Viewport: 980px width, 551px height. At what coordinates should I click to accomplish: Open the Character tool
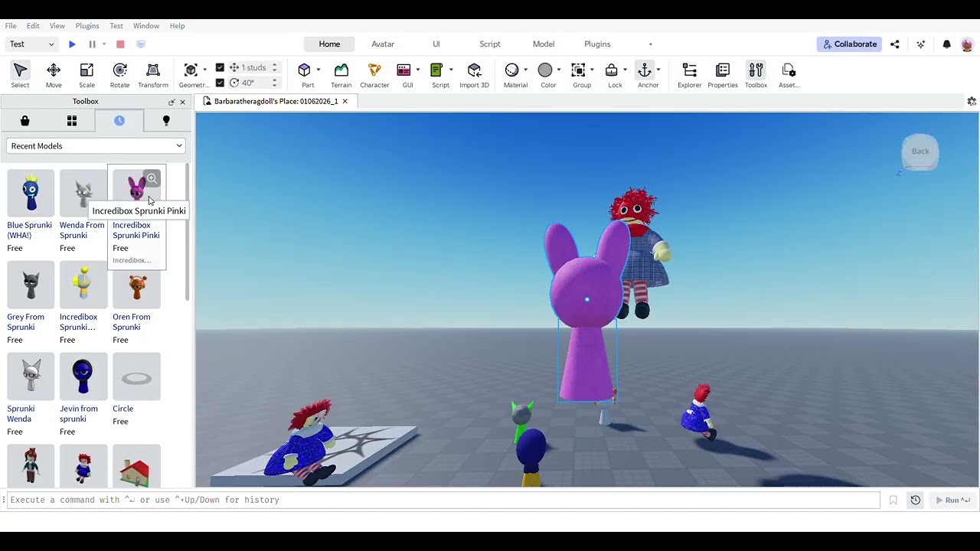(x=374, y=75)
